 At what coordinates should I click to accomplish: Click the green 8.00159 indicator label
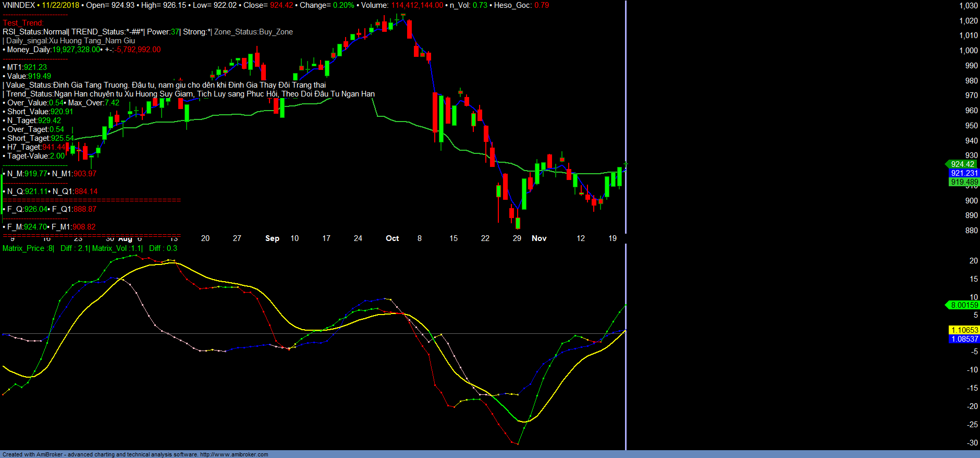[964, 305]
